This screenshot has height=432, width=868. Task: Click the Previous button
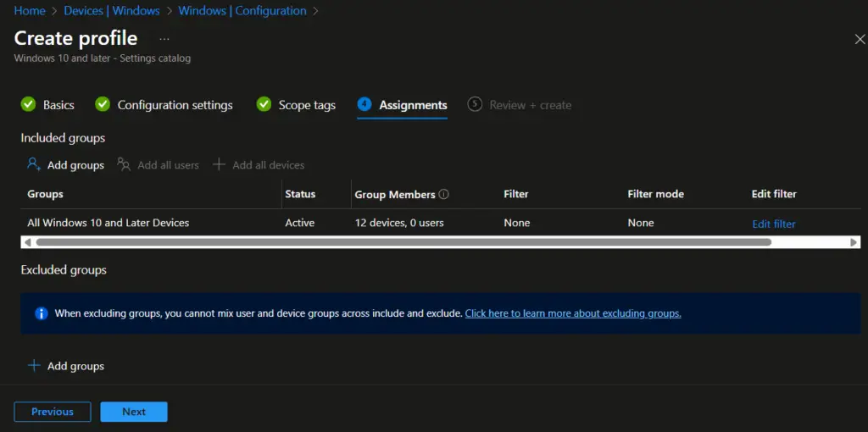pos(53,412)
